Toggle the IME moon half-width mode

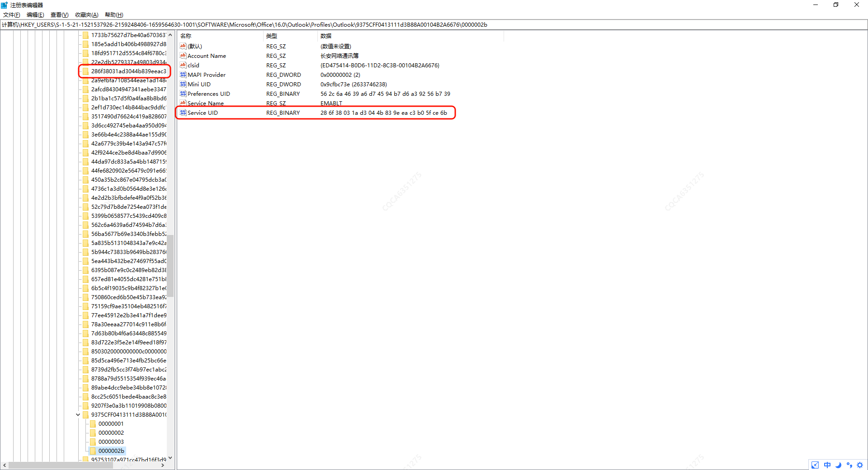pos(838,465)
